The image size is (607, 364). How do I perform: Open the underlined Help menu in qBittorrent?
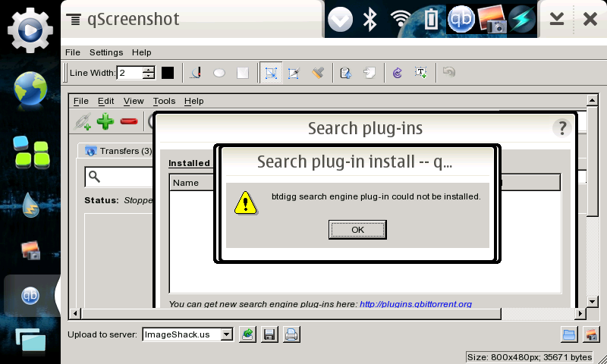point(193,101)
